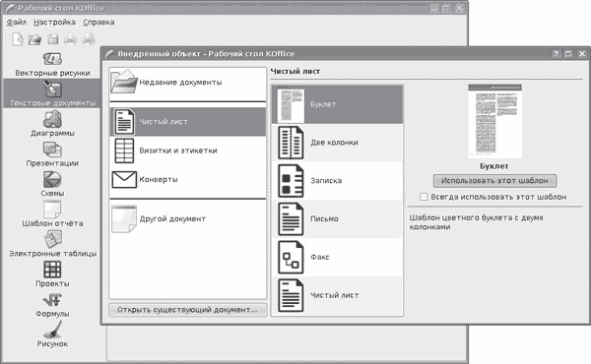Enable Всегда использовать этот шаблон checkbox
The image size is (591, 364).
pyautogui.click(x=424, y=197)
